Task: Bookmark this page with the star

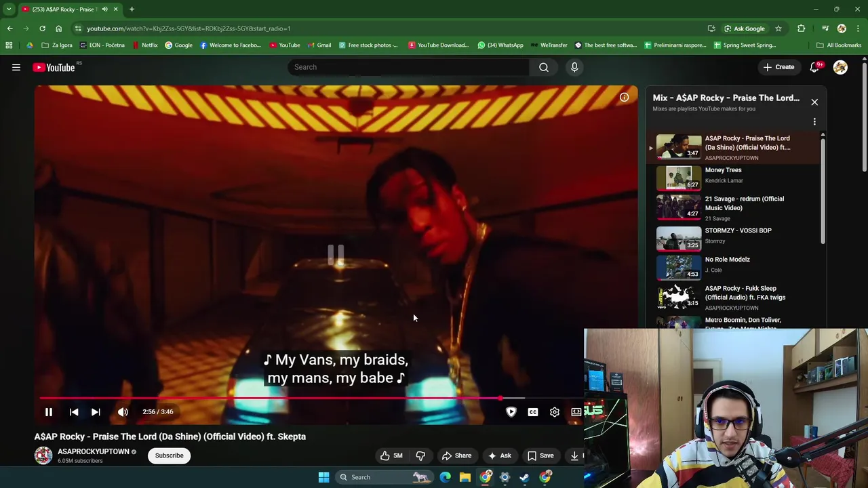Action: pos(778,28)
